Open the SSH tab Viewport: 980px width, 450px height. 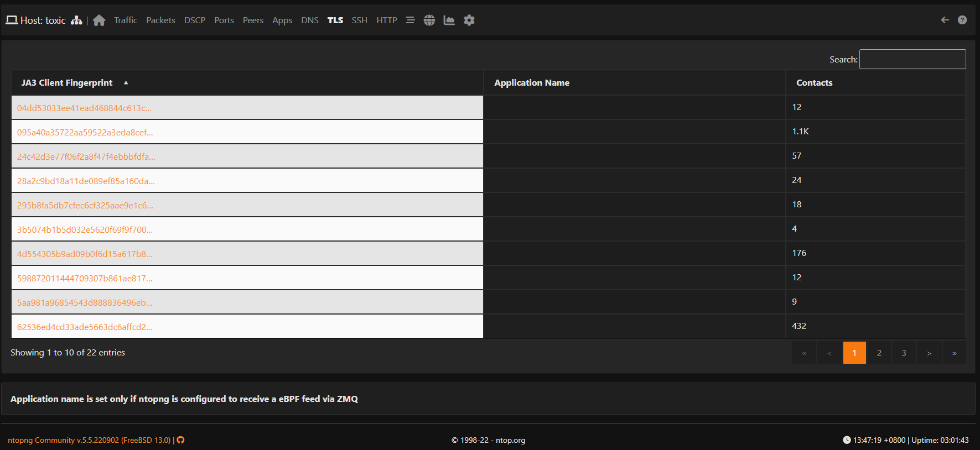tap(360, 20)
